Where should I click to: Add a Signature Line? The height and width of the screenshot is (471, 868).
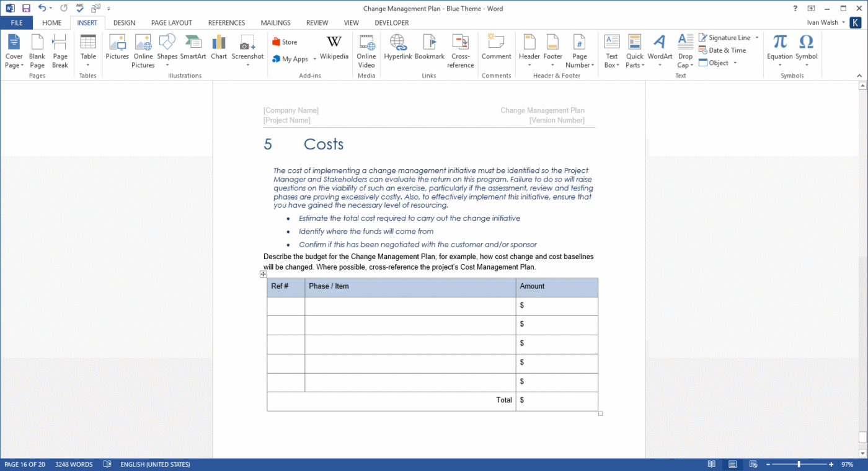(x=725, y=37)
